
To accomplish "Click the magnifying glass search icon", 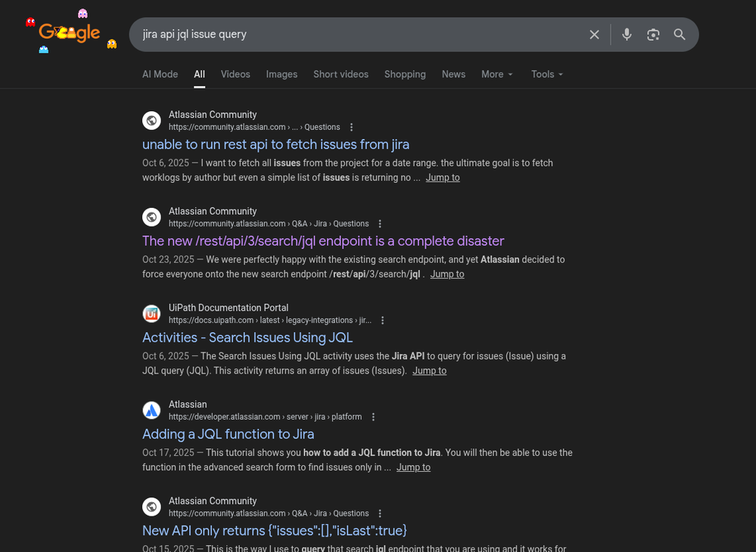I will tap(679, 34).
